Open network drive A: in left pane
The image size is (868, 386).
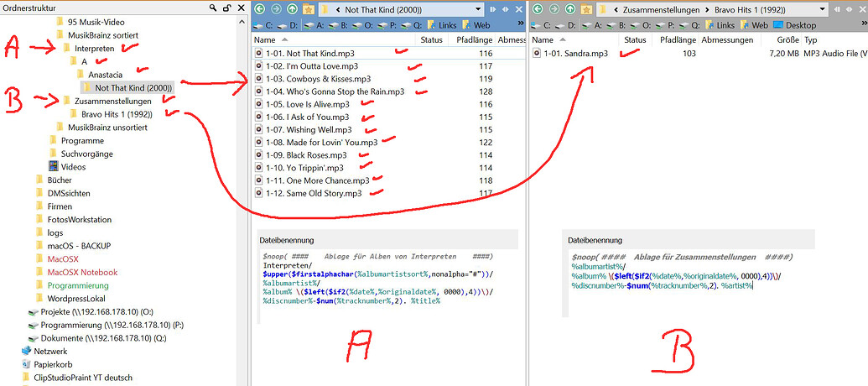(x=314, y=25)
